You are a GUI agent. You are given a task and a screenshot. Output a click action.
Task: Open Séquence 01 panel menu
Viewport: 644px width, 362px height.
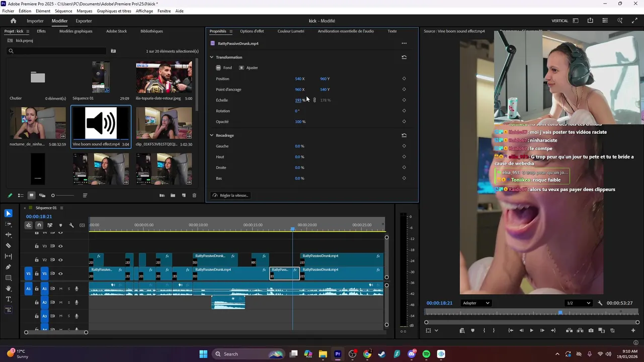pyautogui.click(x=61, y=208)
